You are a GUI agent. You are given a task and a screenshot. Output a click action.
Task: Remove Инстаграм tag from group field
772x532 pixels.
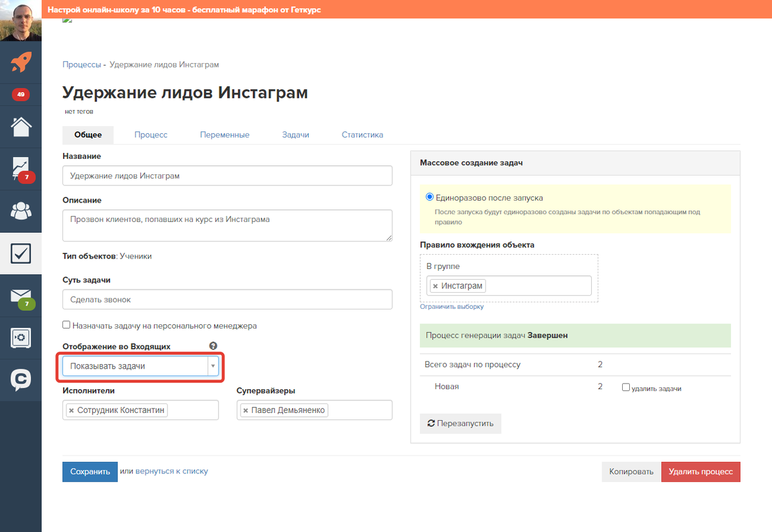pos(436,286)
